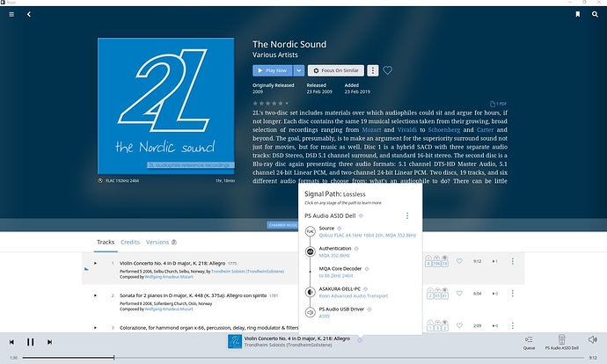Open PS Audio ASIO Dell zone picker

tap(562, 342)
